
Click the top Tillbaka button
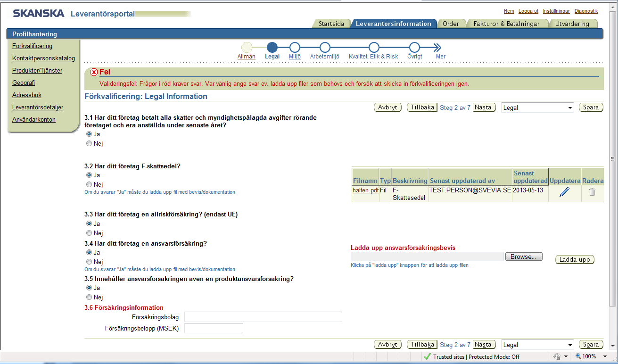coord(422,108)
